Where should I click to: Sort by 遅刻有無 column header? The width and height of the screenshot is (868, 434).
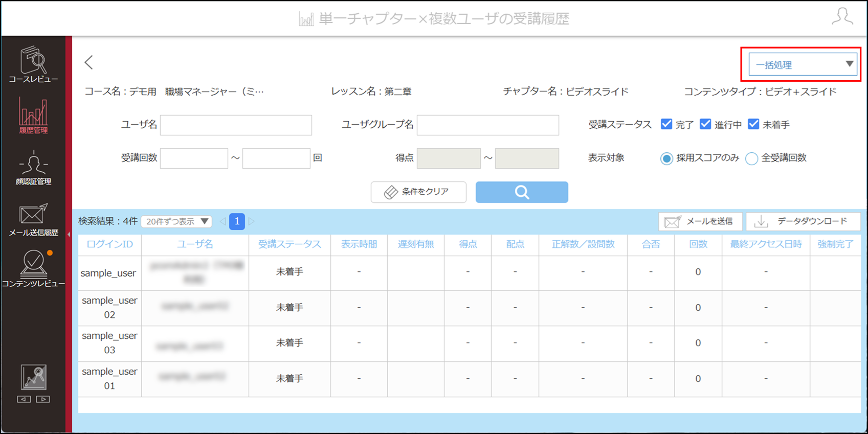pyautogui.click(x=416, y=244)
